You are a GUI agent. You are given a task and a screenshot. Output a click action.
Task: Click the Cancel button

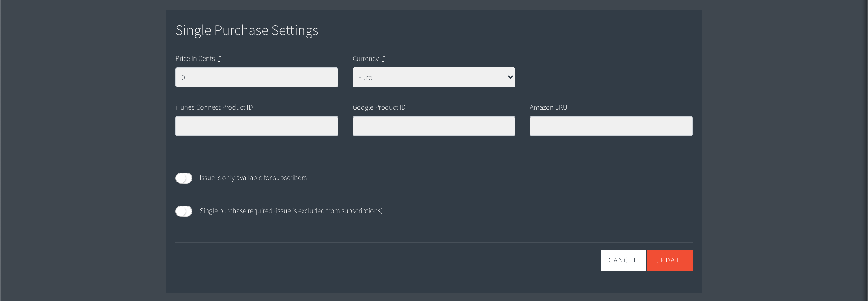point(623,260)
